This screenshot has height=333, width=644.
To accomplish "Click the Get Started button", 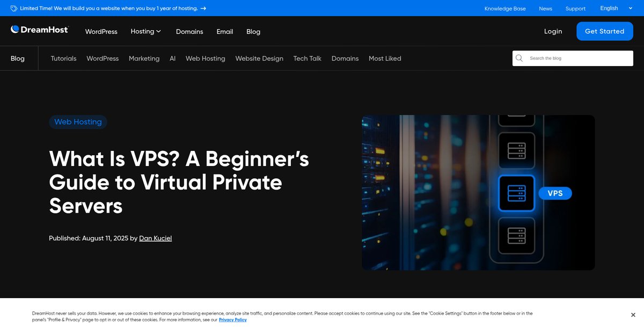I will 604,31.
